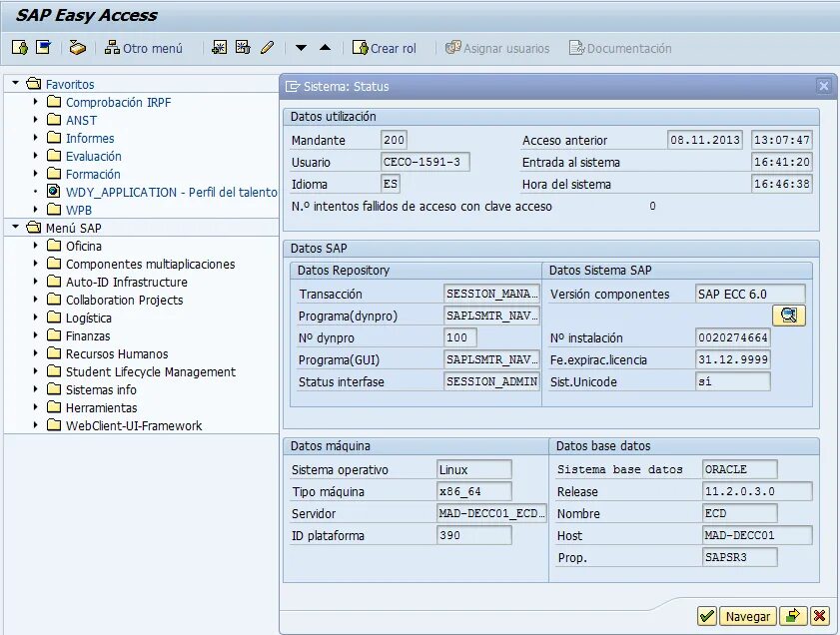Click the Navegar button

[748, 616]
